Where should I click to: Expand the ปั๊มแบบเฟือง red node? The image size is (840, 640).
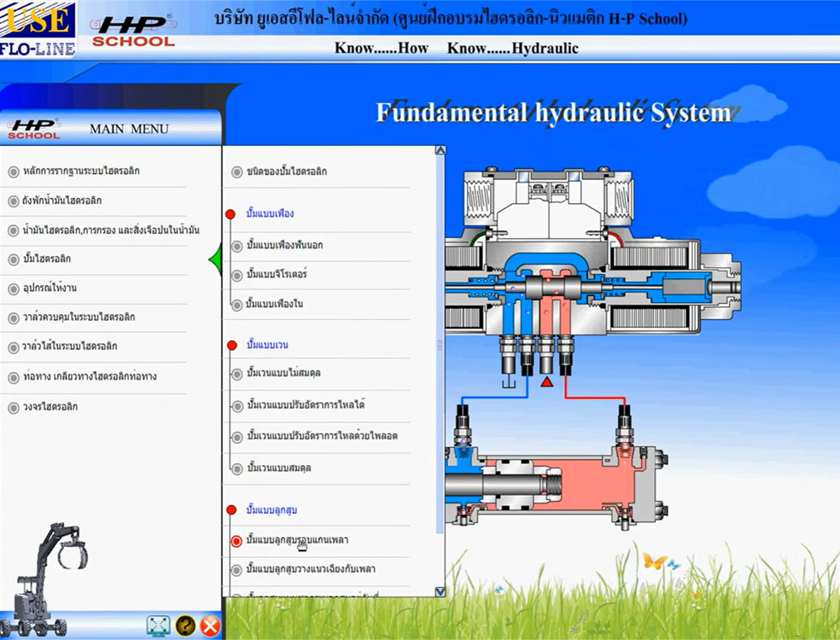230,213
